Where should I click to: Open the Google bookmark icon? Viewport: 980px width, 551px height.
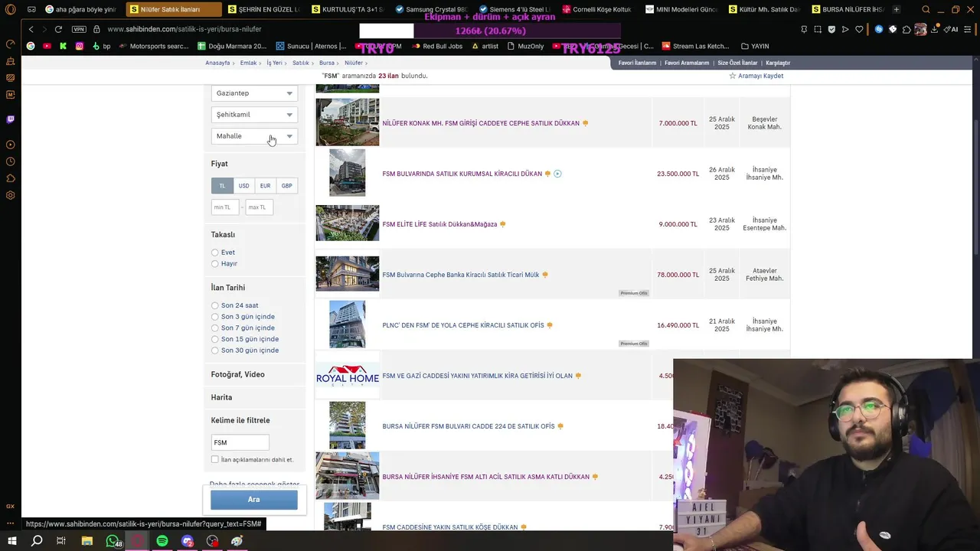coord(31,46)
